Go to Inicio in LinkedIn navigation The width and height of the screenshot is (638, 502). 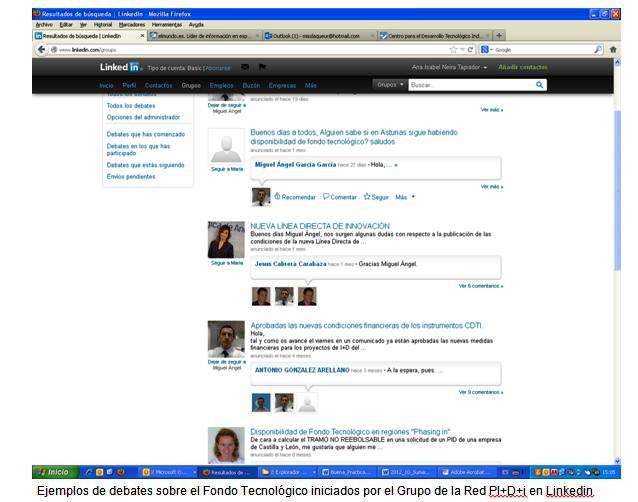[107, 85]
